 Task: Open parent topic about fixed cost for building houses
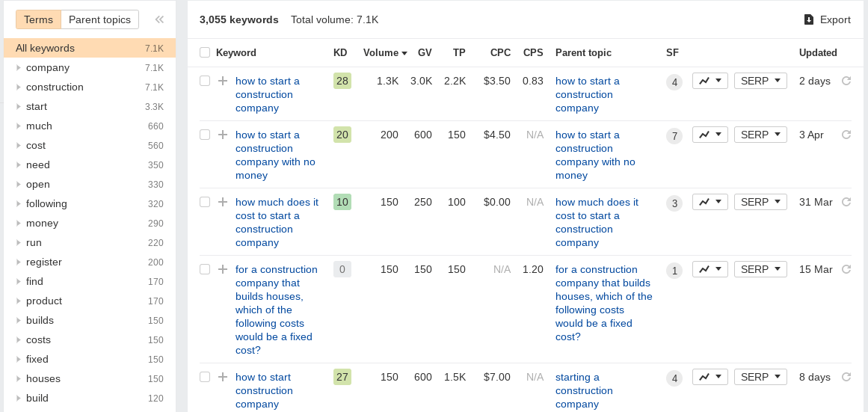pos(604,303)
